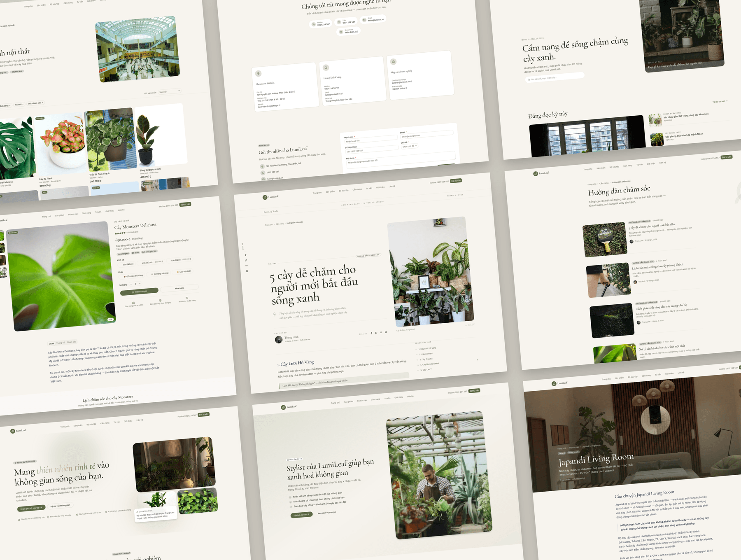Click the Khám phá bộ sưu tập button
The height and width of the screenshot is (560, 741).
(x=32, y=508)
